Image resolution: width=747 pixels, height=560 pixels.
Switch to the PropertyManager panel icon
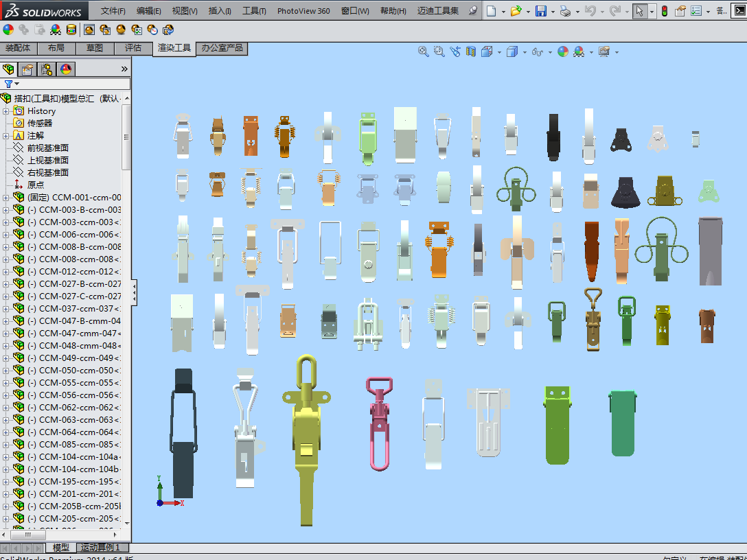click(27, 69)
